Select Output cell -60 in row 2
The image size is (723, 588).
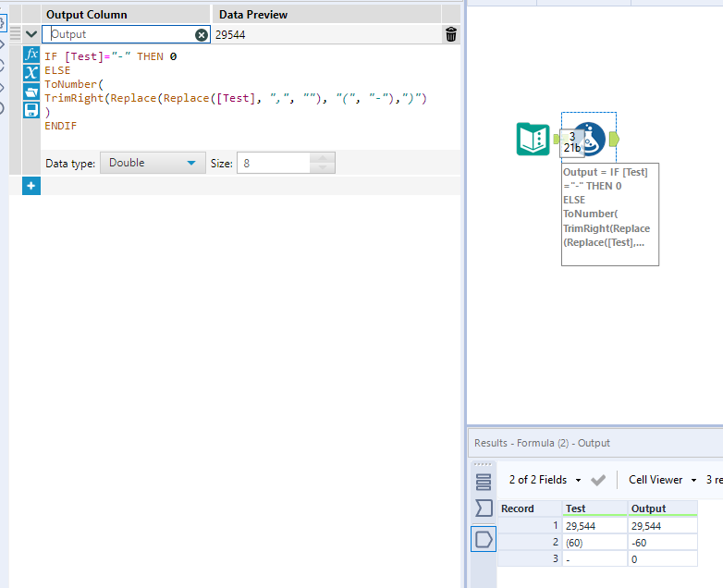pos(663,543)
